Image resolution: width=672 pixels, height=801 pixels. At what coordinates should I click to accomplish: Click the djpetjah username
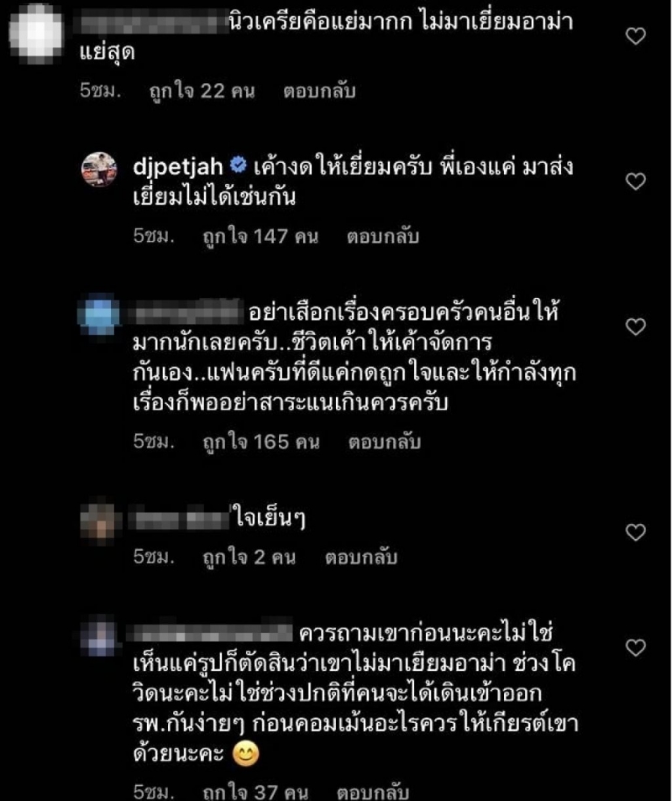(178, 167)
